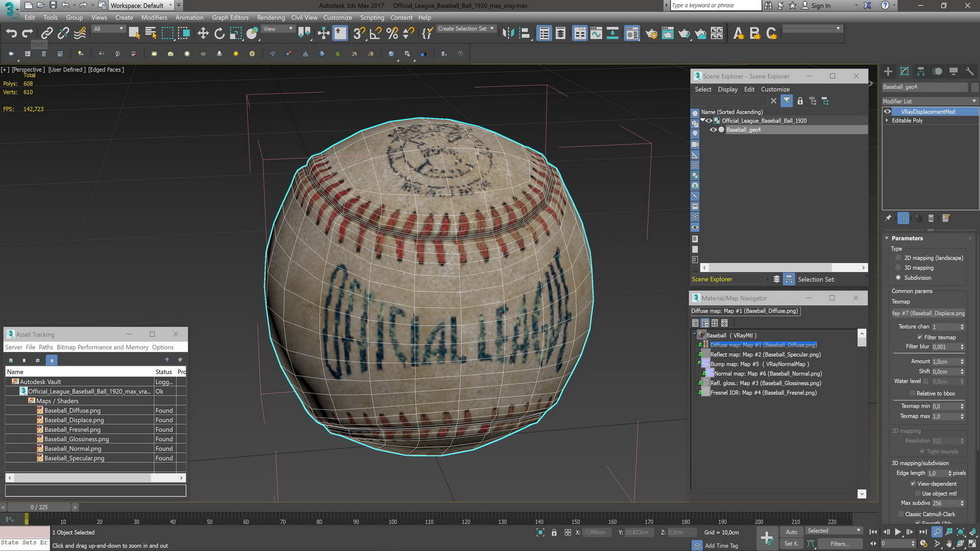Viewport: 980px width, 551px height.
Task: Toggle the VRayDisplacementMod modifier eye icon
Action: (888, 112)
